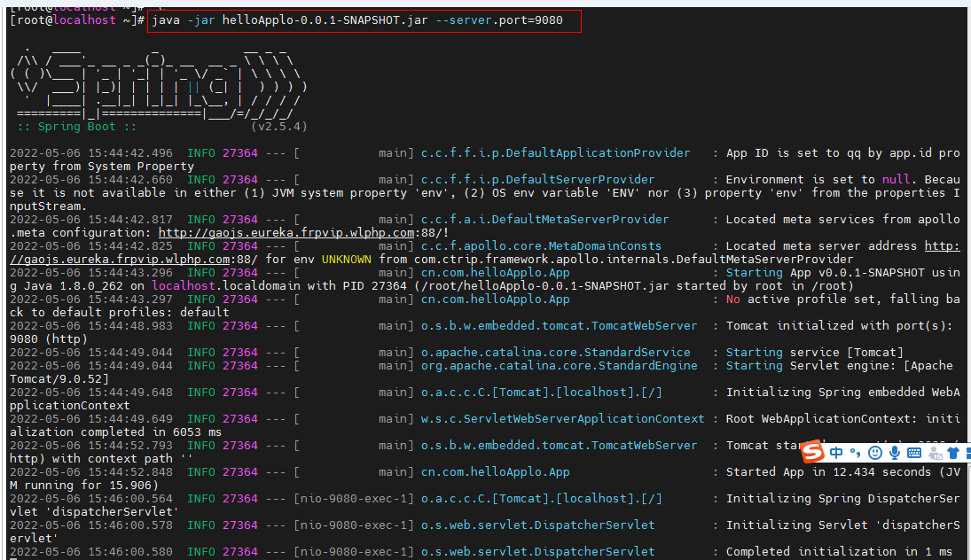The width and height of the screenshot is (971, 560).
Task: Click 'Starting service [Tomcat]' message
Action: (x=814, y=352)
